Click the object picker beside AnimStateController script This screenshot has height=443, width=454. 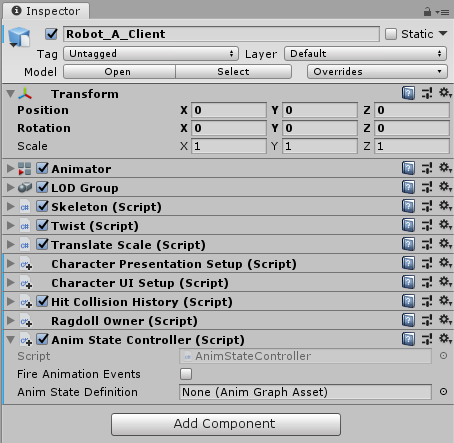click(443, 356)
